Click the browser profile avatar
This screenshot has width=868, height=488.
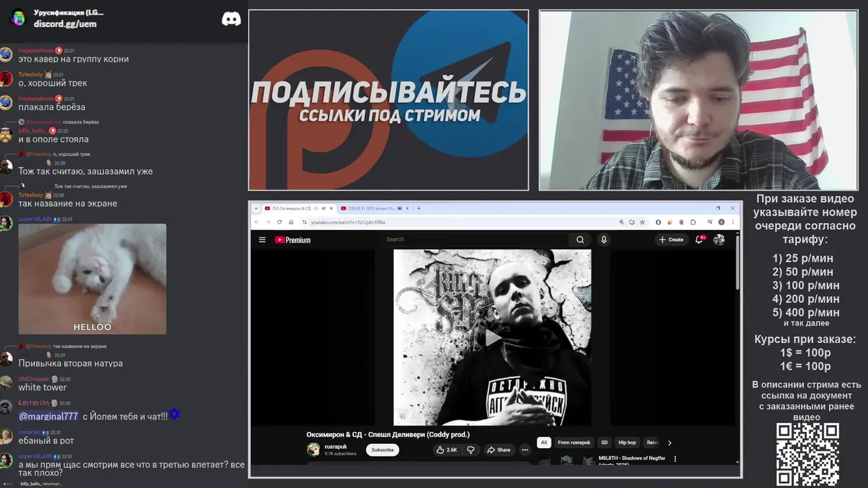(722, 222)
